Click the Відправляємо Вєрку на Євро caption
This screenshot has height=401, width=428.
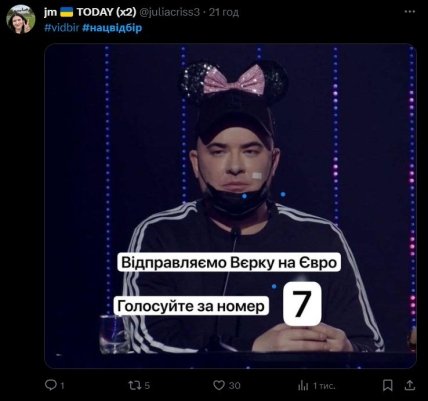(229, 262)
